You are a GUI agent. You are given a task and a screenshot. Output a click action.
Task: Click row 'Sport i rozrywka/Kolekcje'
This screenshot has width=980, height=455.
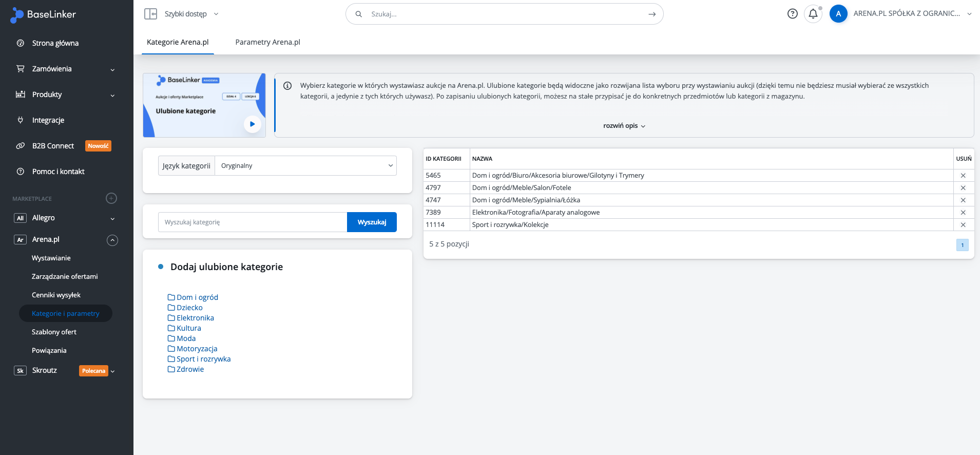tap(698, 225)
